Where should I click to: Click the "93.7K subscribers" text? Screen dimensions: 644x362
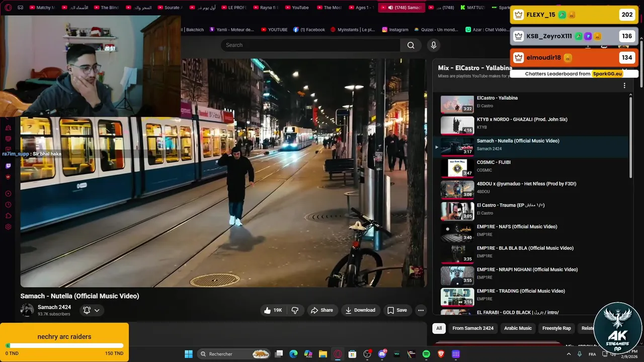(x=54, y=314)
